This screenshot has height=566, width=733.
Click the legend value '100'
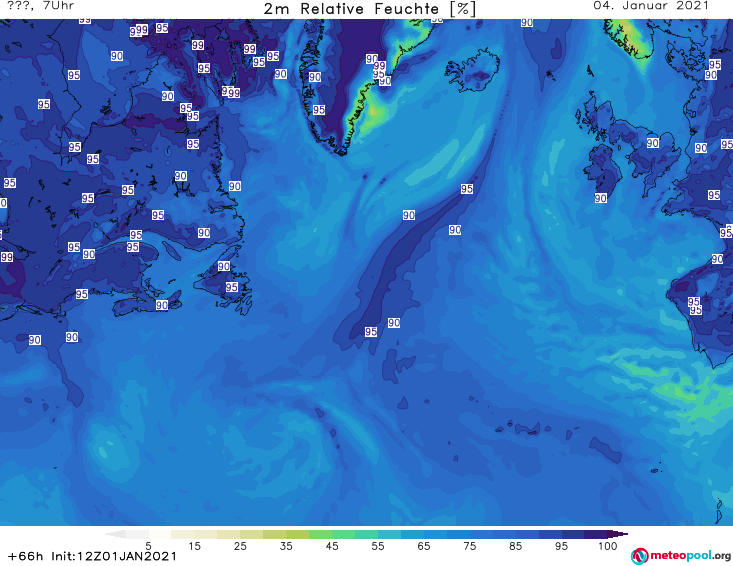click(608, 546)
